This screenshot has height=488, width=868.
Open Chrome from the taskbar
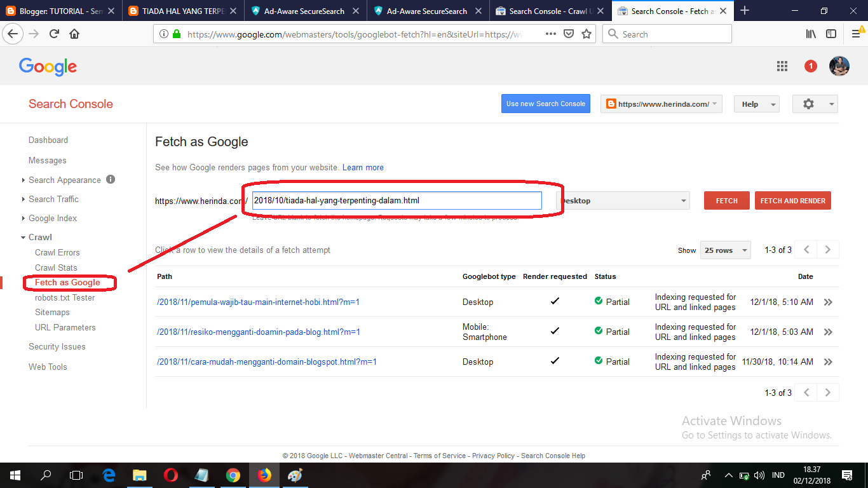pos(233,475)
